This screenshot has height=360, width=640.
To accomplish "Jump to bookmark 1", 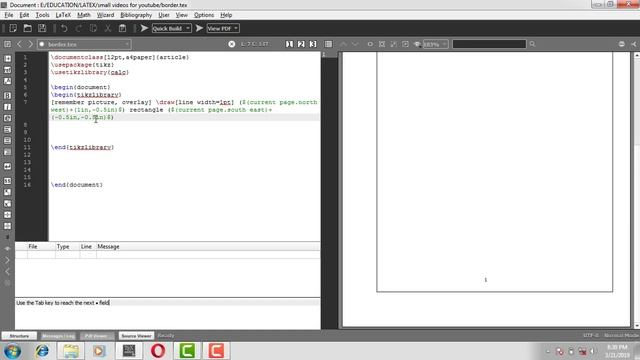I will [289, 44].
